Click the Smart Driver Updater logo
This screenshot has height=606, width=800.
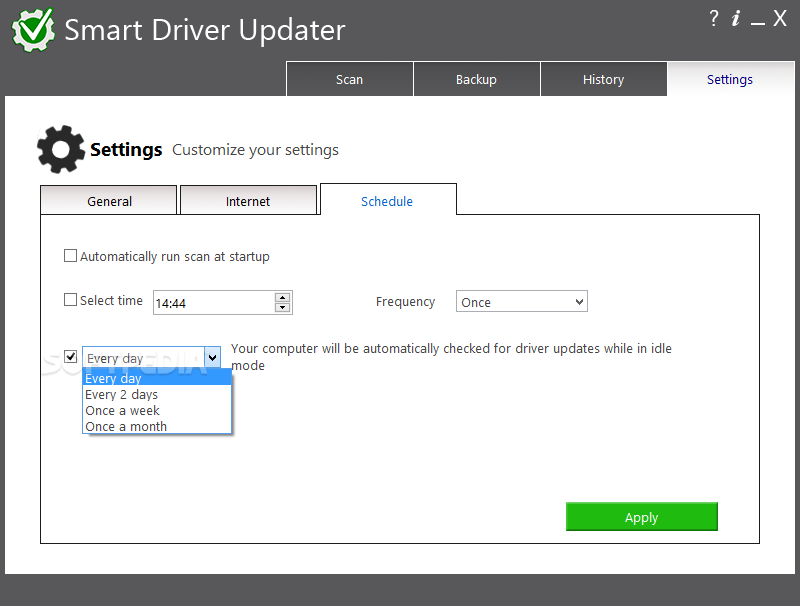tap(33, 30)
